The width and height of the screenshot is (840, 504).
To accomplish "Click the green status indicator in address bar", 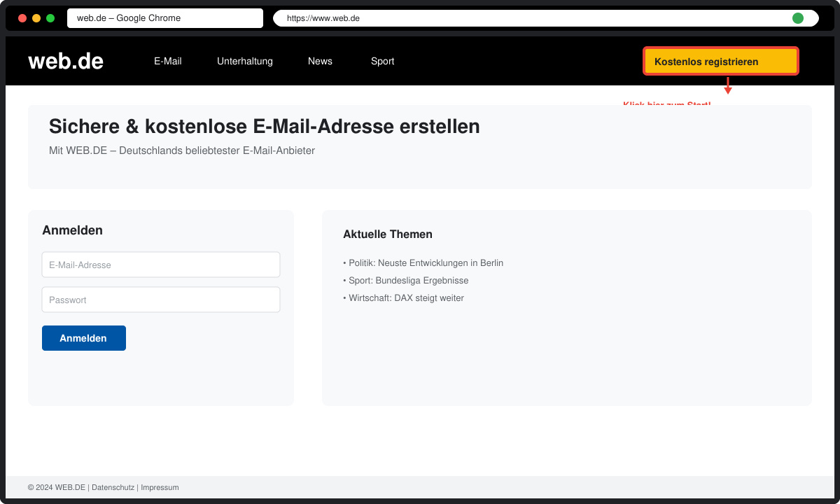I will (x=798, y=18).
